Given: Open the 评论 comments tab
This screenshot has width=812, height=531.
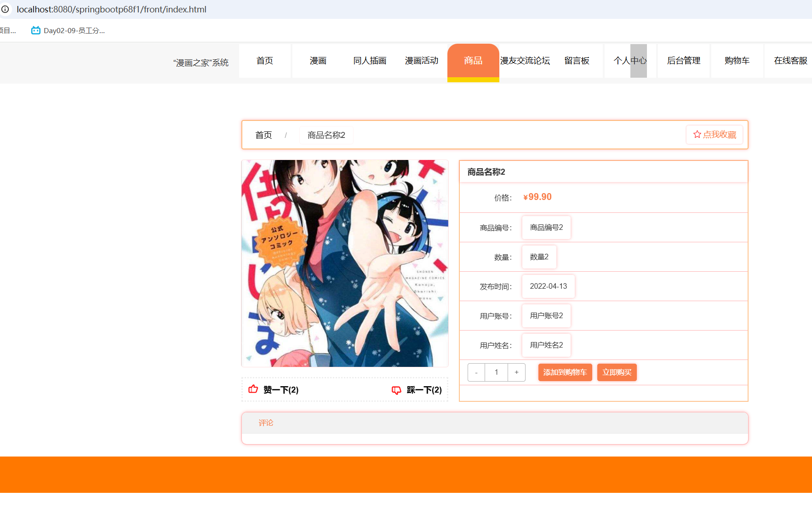Looking at the screenshot, I should pyautogui.click(x=266, y=423).
